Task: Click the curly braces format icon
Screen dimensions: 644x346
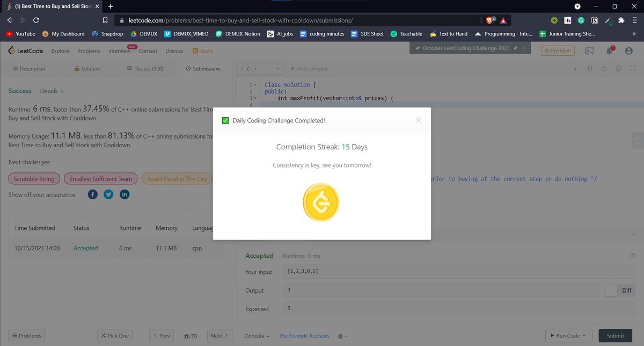Action: (590, 69)
